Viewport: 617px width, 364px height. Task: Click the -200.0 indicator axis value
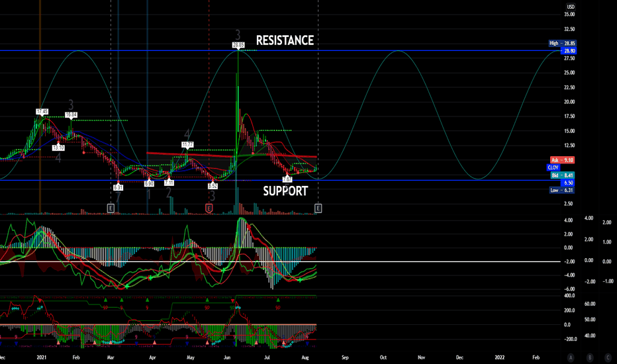click(x=571, y=340)
